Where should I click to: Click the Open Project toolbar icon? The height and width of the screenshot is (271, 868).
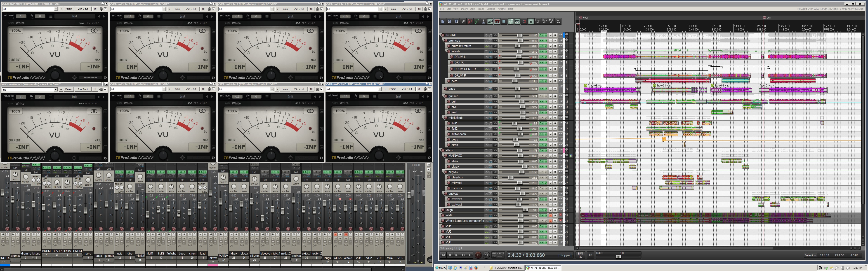pyautogui.click(x=450, y=21)
